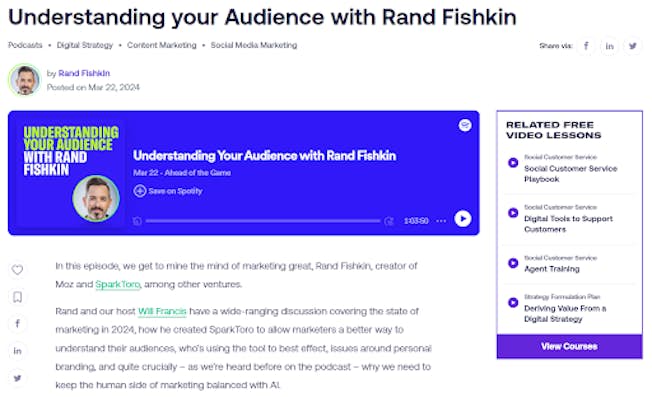The height and width of the screenshot is (397, 652).
Task: Skip back using the rewind icon in the player
Action: point(137,221)
